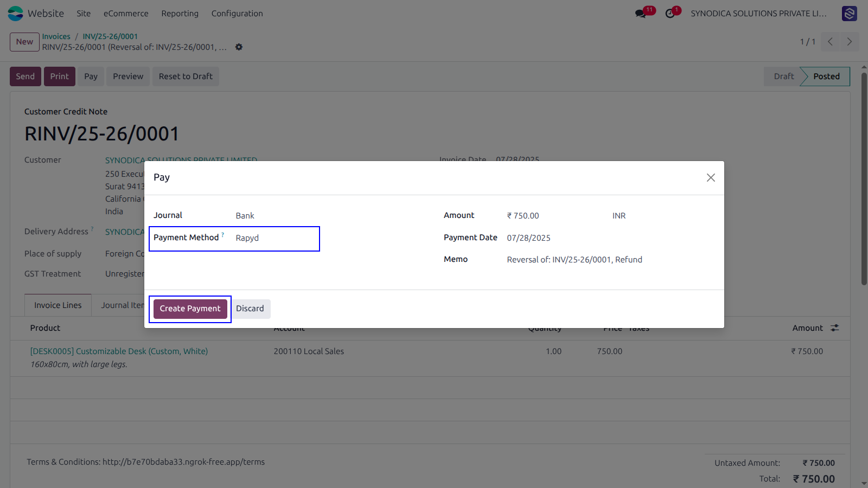Screen dimensions: 868x488
Task: Click 200110 Local Sales account cell
Action: click(x=309, y=351)
